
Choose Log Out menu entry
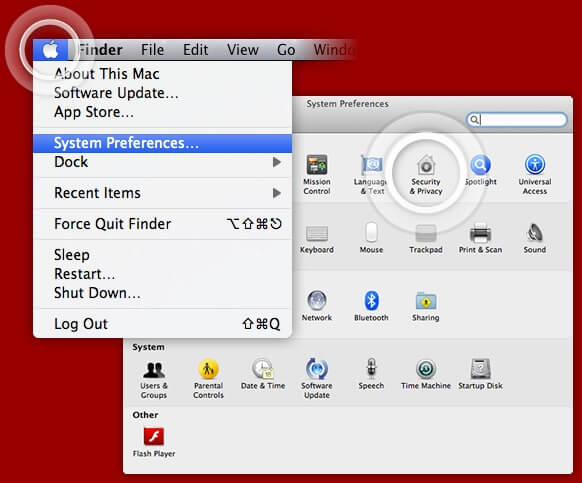pyautogui.click(x=162, y=324)
